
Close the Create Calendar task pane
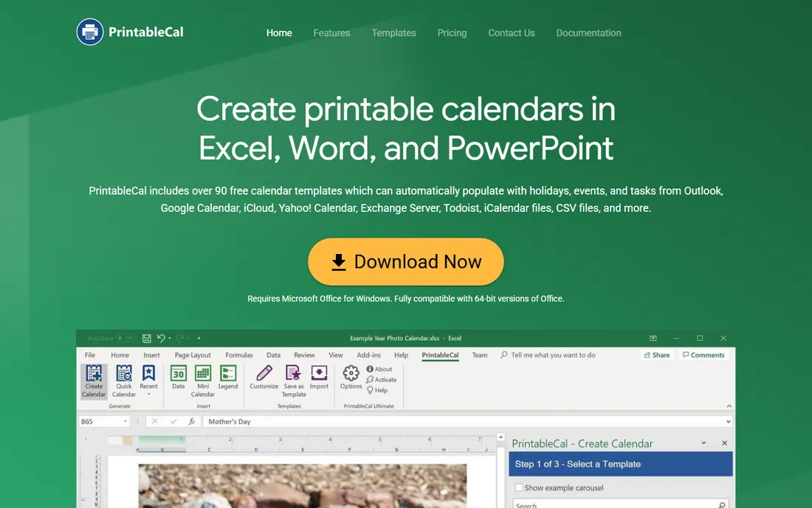(x=724, y=443)
